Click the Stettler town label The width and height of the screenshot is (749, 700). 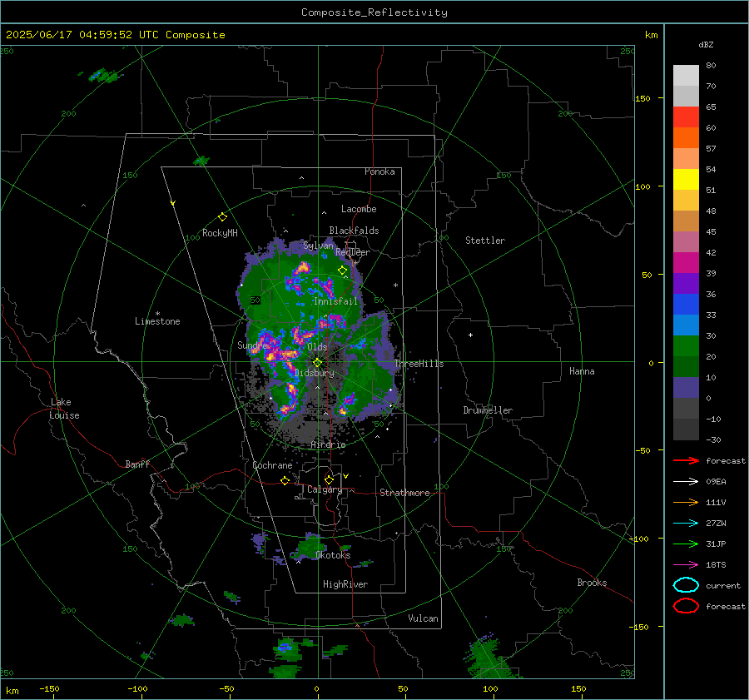[x=485, y=241]
